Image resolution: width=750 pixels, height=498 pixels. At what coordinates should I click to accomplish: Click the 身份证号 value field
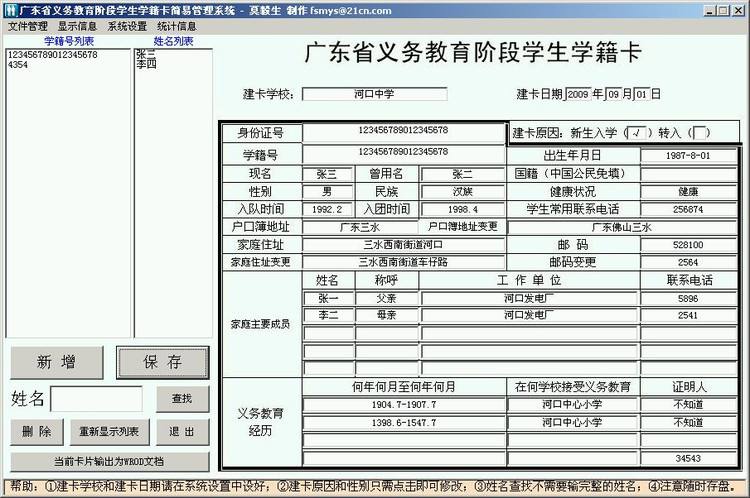click(x=404, y=133)
